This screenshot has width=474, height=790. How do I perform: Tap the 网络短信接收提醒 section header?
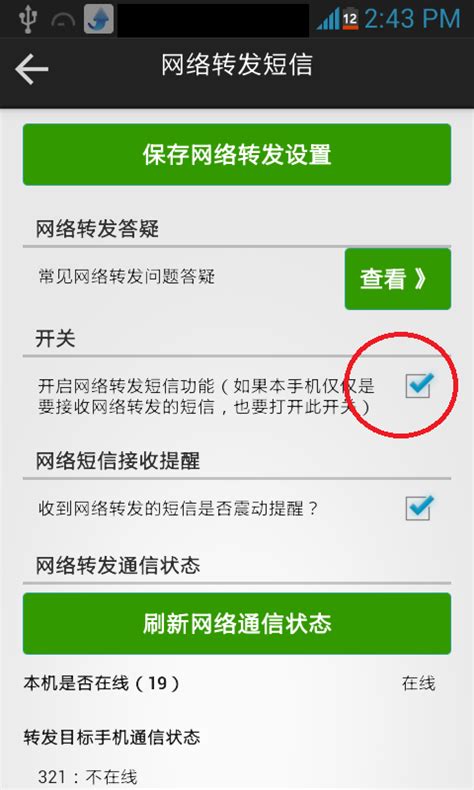point(117,461)
